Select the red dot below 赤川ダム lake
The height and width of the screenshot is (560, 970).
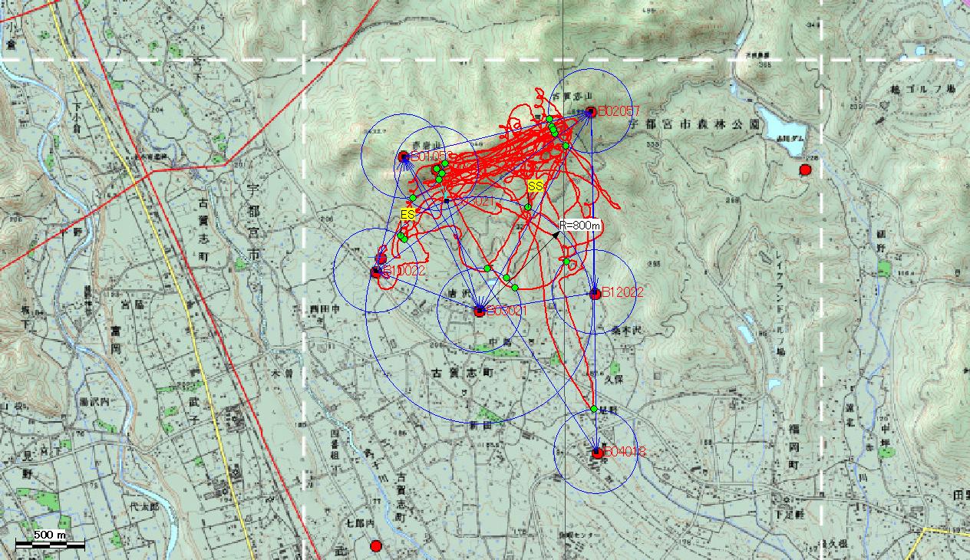pyautogui.click(x=805, y=170)
